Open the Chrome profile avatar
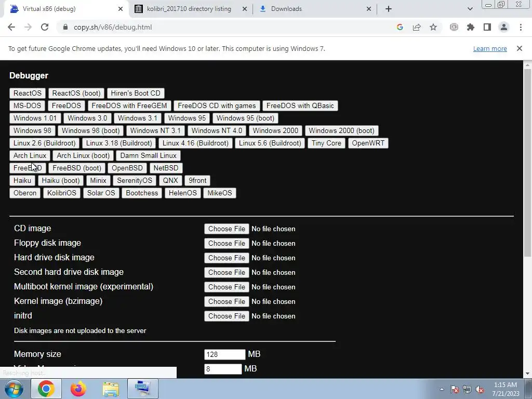Screen dimensions: 532x399 [504, 27]
